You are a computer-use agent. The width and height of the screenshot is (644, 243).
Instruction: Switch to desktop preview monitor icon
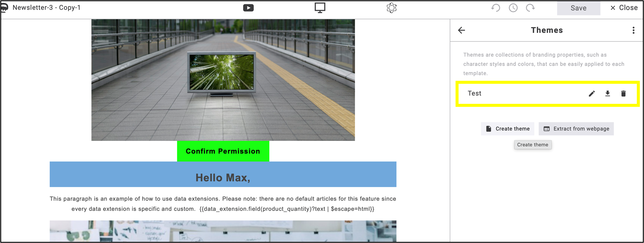click(320, 8)
